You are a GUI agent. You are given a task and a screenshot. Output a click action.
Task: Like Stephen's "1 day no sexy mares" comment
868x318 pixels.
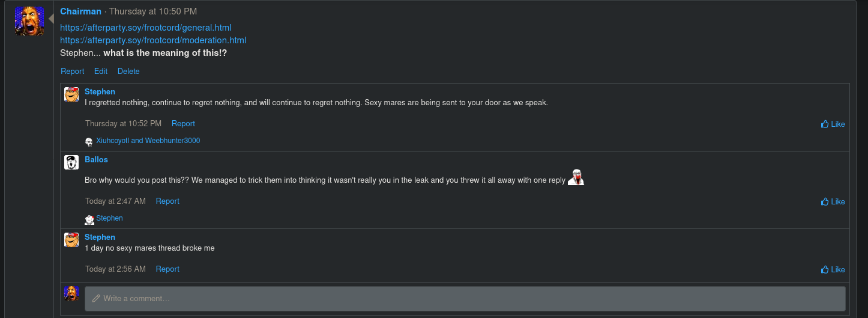833,269
